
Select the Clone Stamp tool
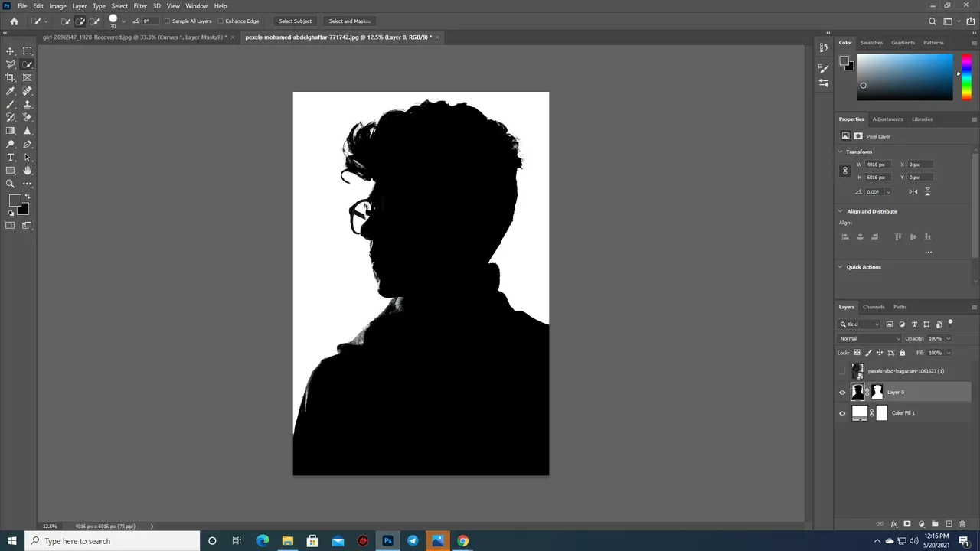coord(28,104)
